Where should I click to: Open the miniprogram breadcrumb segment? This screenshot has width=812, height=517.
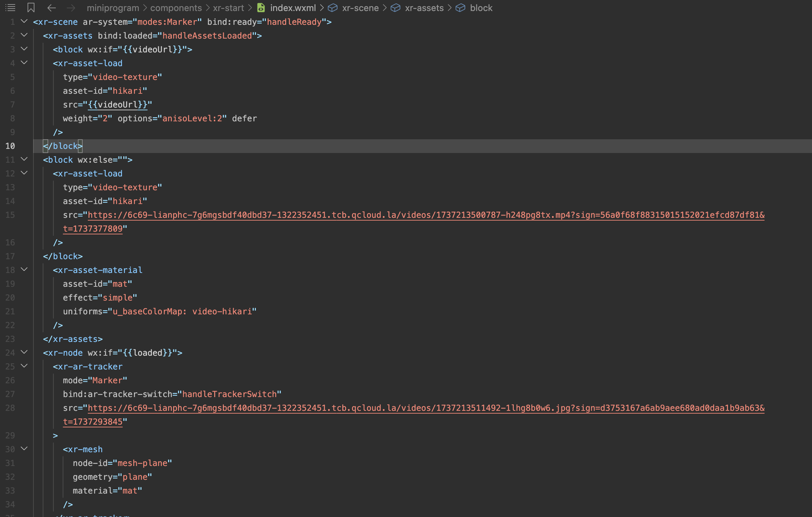[113, 8]
